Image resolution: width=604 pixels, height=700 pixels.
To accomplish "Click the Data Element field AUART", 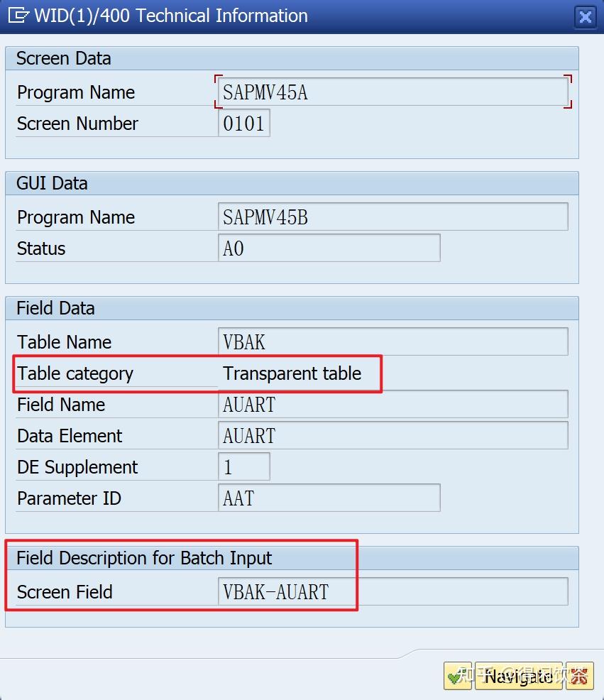I will tap(392, 436).
